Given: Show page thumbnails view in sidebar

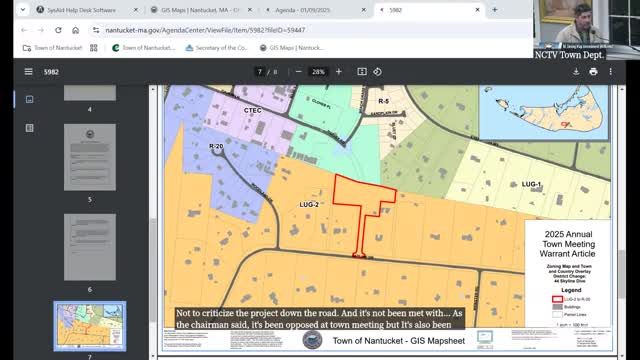Looking at the screenshot, I should (x=29, y=99).
